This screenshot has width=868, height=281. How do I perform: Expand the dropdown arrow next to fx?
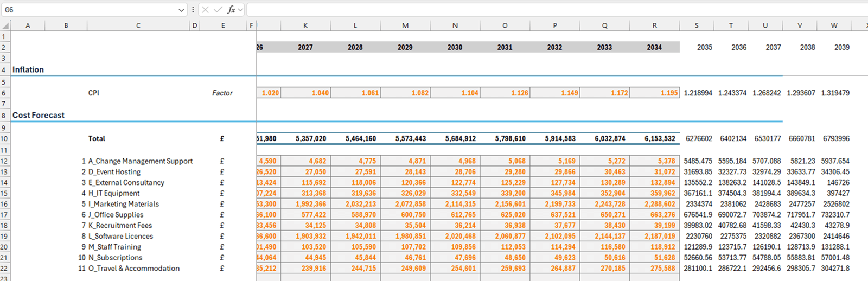pos(241,10)
